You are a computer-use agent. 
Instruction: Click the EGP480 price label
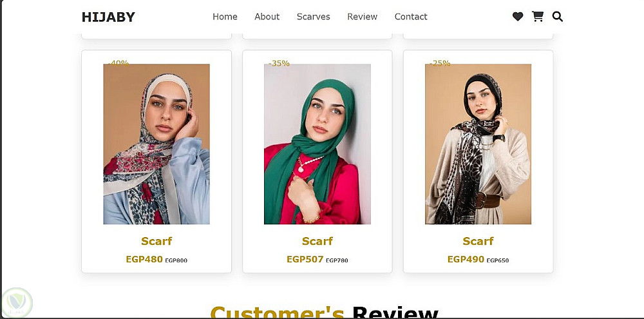[x=144, y=260]
